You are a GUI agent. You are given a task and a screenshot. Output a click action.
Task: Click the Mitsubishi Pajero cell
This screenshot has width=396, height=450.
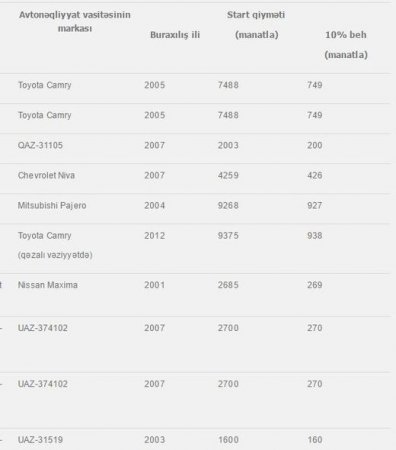click(52, 205)
